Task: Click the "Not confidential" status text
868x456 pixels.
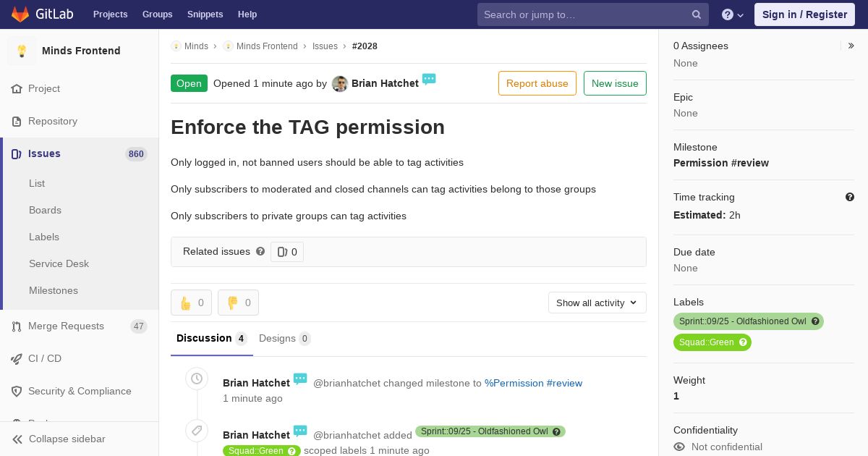Action: click(727, 447)
